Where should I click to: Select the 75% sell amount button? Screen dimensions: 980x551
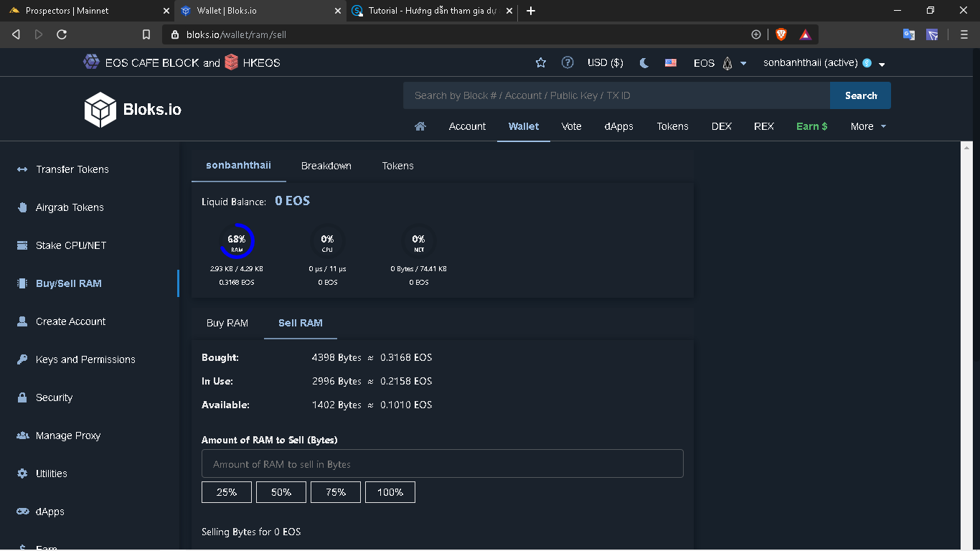pos(336,492)
